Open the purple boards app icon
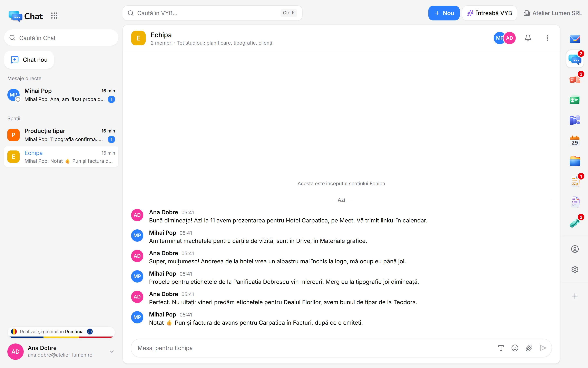This screenshot has width=588, height=368. (575, 120)
